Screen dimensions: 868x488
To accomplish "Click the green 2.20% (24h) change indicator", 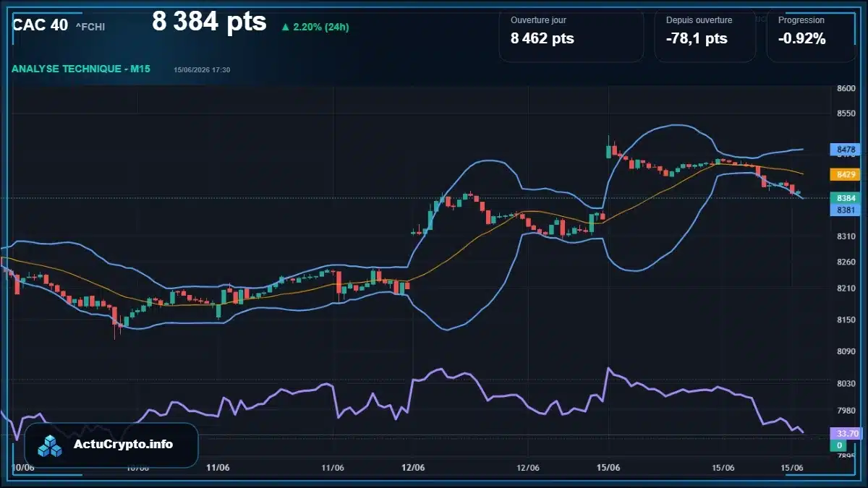I will pyautogui.click(x=315, y=27).
